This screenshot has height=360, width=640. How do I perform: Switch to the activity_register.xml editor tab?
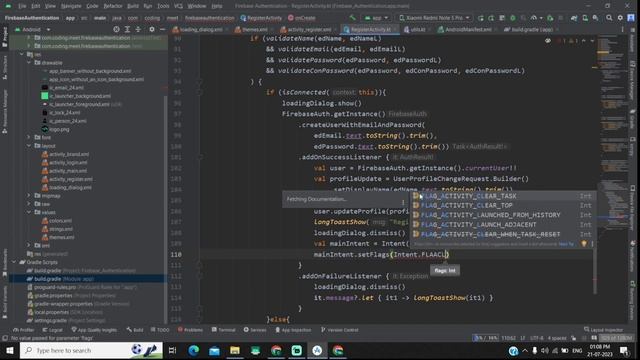pos(308,29)
